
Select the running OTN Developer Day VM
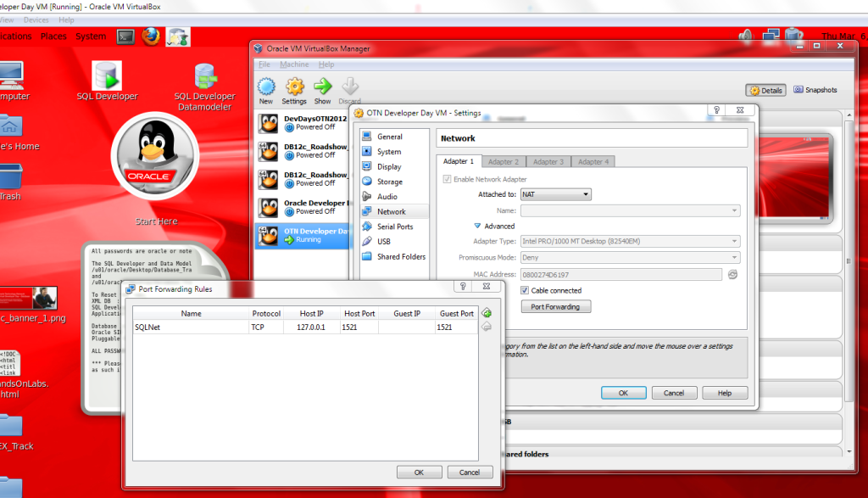pos(303,236)
